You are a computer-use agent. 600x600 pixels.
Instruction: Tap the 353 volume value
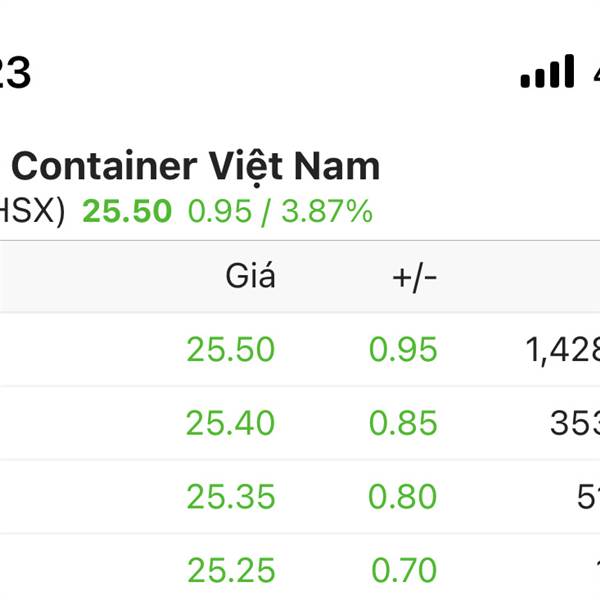click(575, 423)
